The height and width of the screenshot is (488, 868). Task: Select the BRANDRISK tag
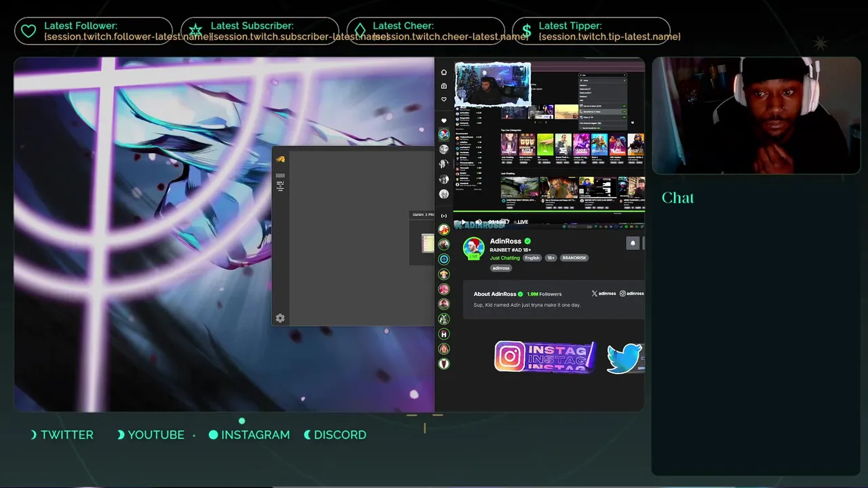coord(574,258)
